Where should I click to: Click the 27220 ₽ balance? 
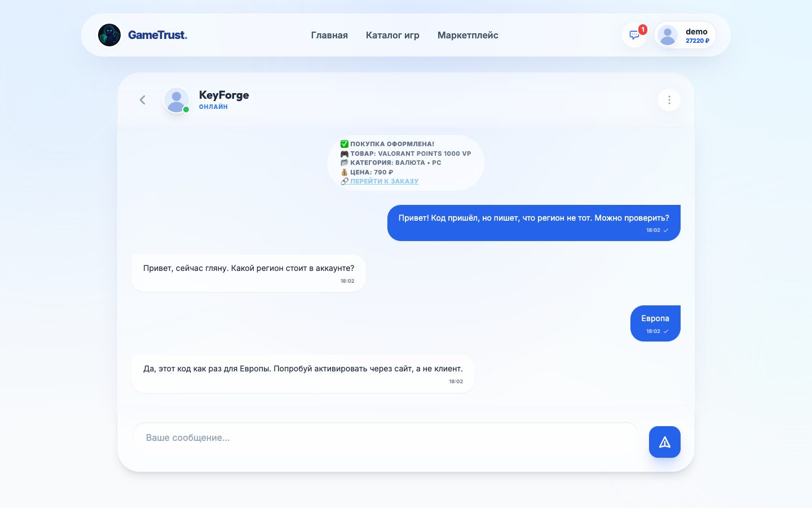point(698,41)
